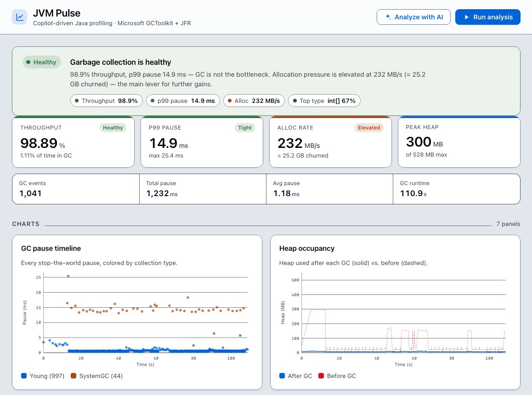This screenshot has width=532, height=395.
Task: Click the Elevated tag on Alloc Rate card
Action: tap(369, 128)
